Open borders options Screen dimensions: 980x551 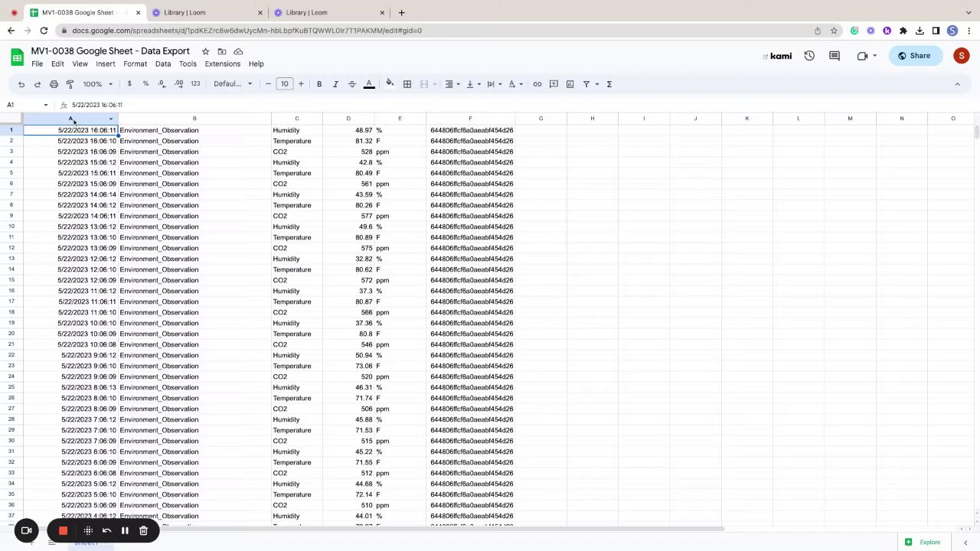pos(407,84)
